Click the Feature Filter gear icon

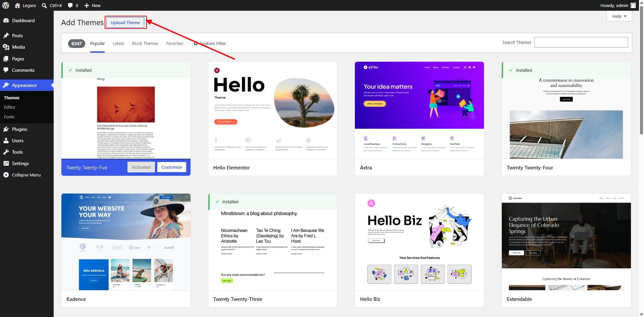tap(196, 44)
